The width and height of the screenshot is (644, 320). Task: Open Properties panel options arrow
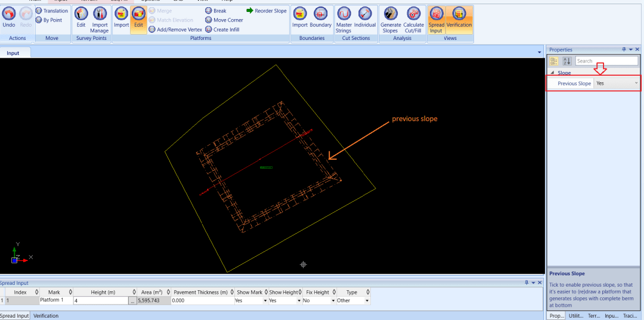coord(631,49)
